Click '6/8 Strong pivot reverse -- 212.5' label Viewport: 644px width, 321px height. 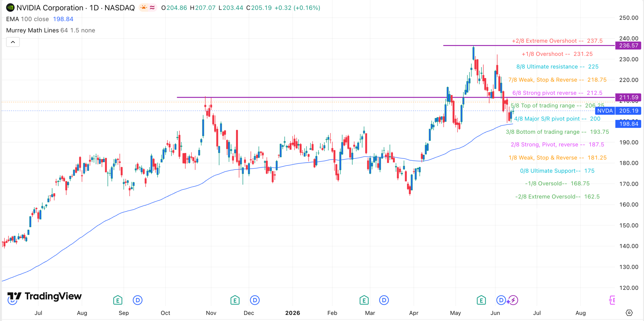557,93
